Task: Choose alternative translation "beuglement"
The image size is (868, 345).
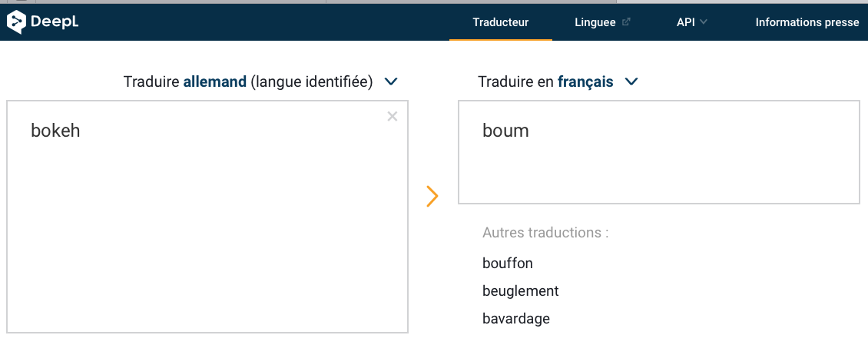Action: [520, 291]
